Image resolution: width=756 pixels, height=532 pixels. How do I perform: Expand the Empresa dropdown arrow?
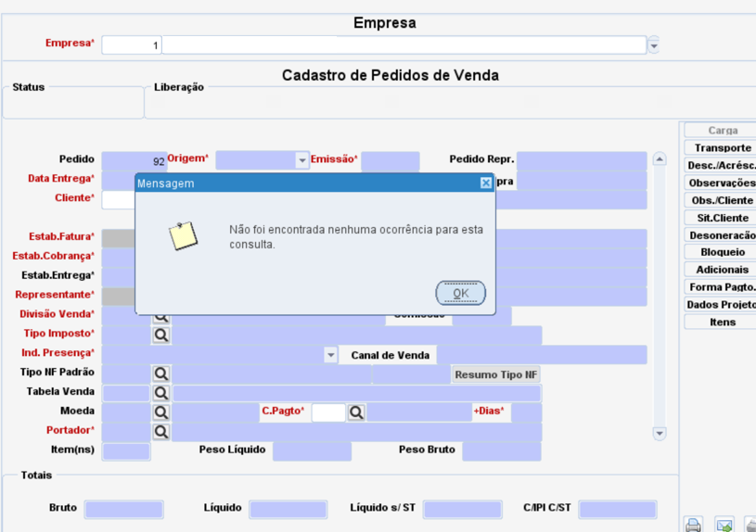pos(654,45)
